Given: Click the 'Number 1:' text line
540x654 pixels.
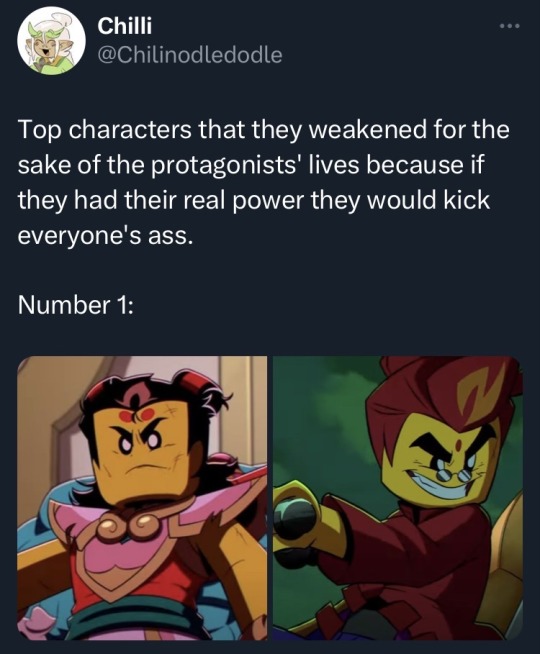Looking at the screenshot, I should pyautogui.click(x=76, y=305).
